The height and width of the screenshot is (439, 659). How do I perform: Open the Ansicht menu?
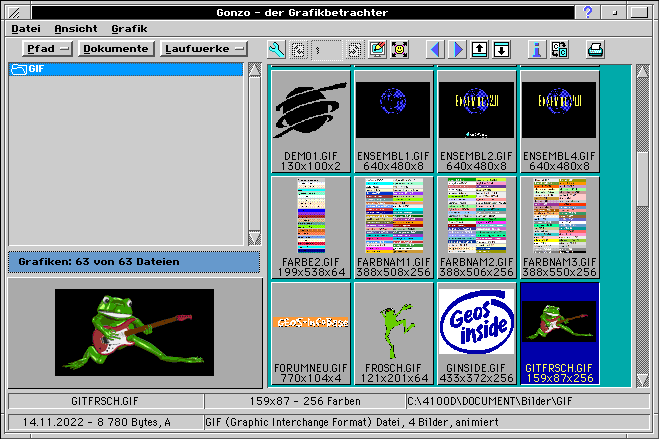point(76,29)
